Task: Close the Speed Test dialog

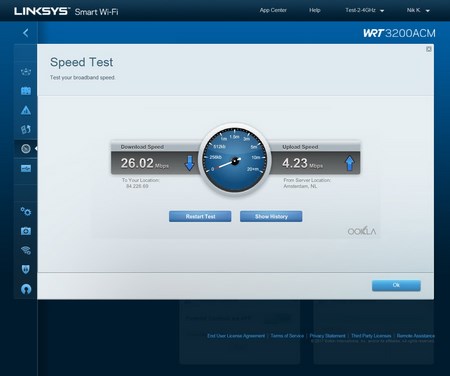Action: 429,49
